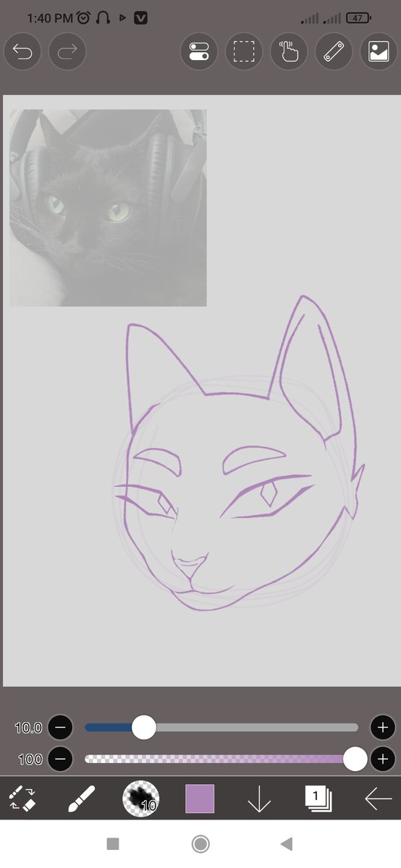
Task: Tap Android recent apps square button
Action: [x=112, y=843]
